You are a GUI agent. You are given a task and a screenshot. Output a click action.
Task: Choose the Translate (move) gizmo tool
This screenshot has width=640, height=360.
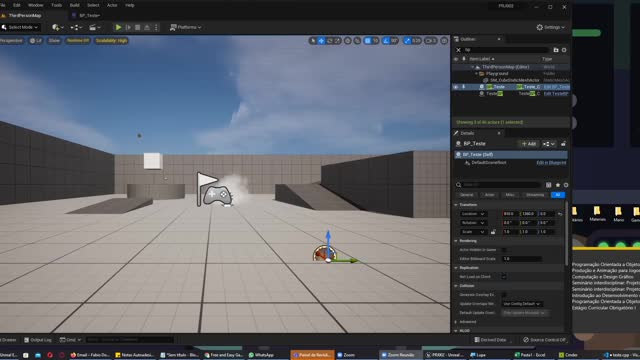[x=321, y=41]
